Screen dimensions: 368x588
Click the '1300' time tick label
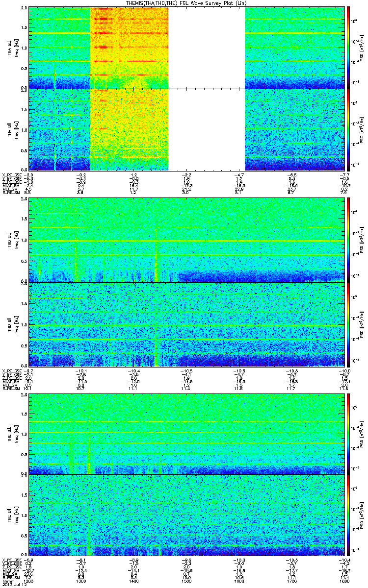(x=81, y=581)
